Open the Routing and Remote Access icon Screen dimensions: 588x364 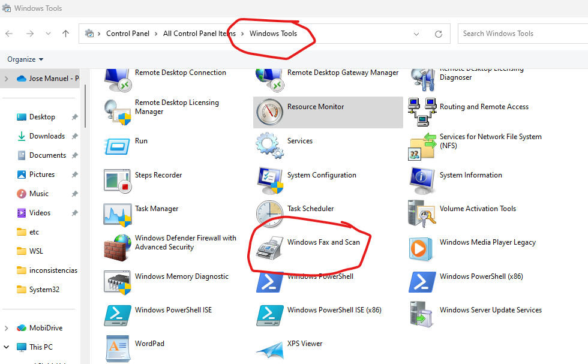[x=422, y=112]
